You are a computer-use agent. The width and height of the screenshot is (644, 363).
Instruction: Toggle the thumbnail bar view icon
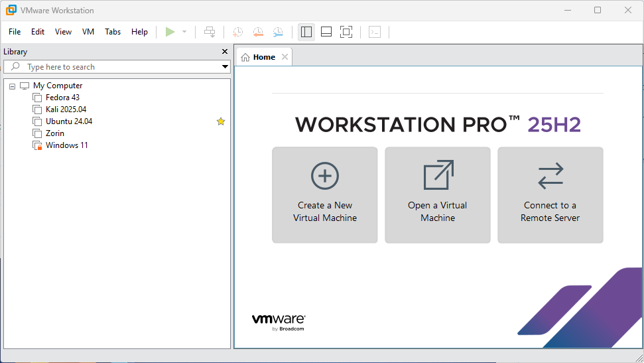pos(326,32)
